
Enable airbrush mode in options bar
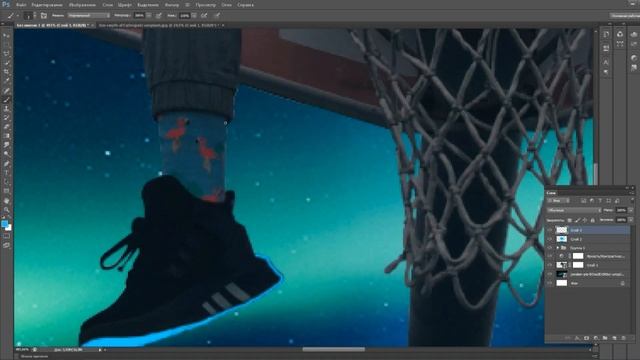pyautogui.click(x=204, y=16)
